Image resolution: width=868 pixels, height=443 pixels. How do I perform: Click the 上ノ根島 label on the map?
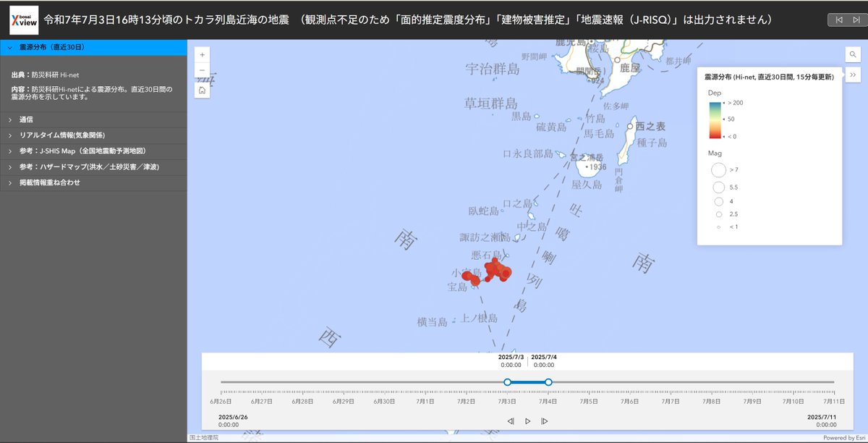(x=478, y=318)
